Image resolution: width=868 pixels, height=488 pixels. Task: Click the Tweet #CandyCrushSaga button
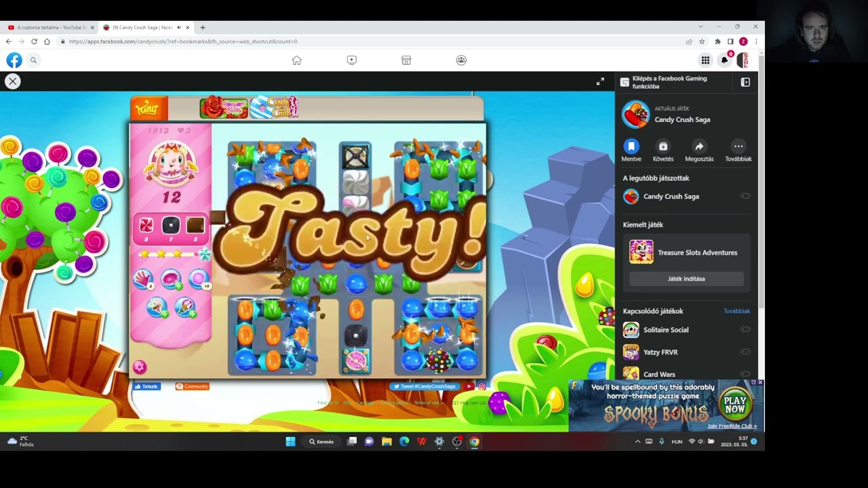[425, 386]
